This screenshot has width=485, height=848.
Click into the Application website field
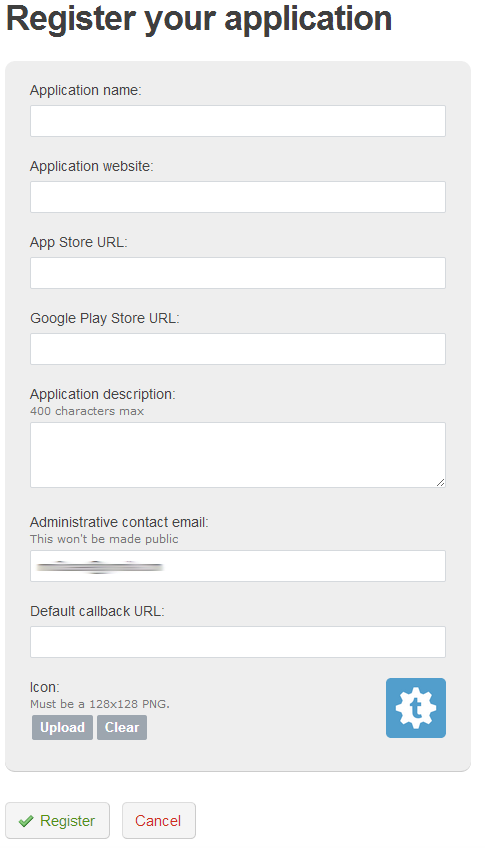pos(238,197)
